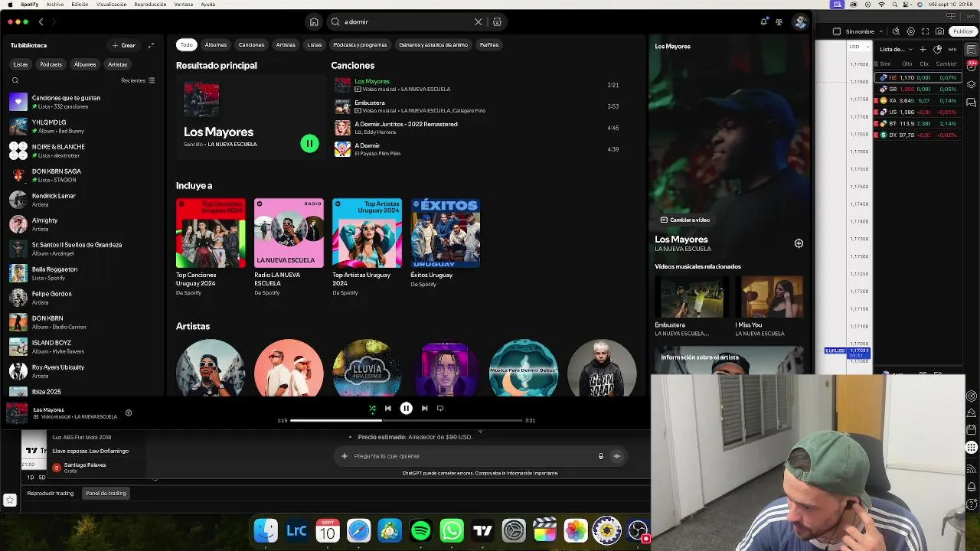Open Canciones que te gustan list
The width and height of the screenshot is (980, 551).
83,102
